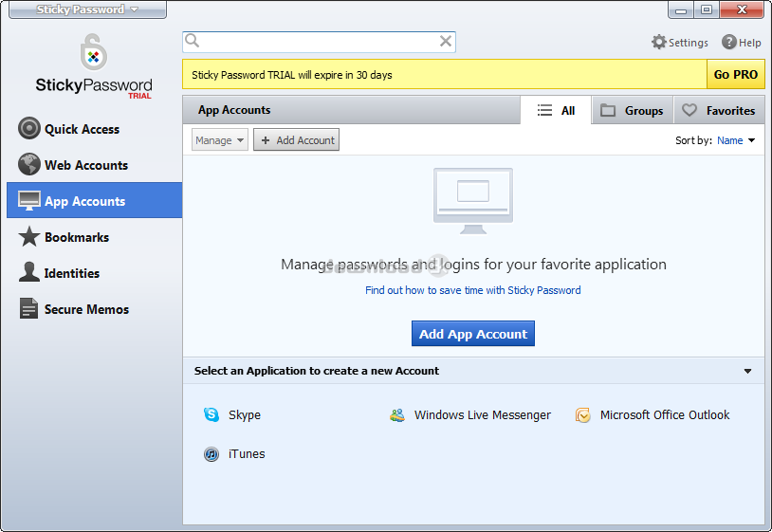Close the Sticky Password window
This screenshot has height=532, width=772.
[x=742, y=9]
